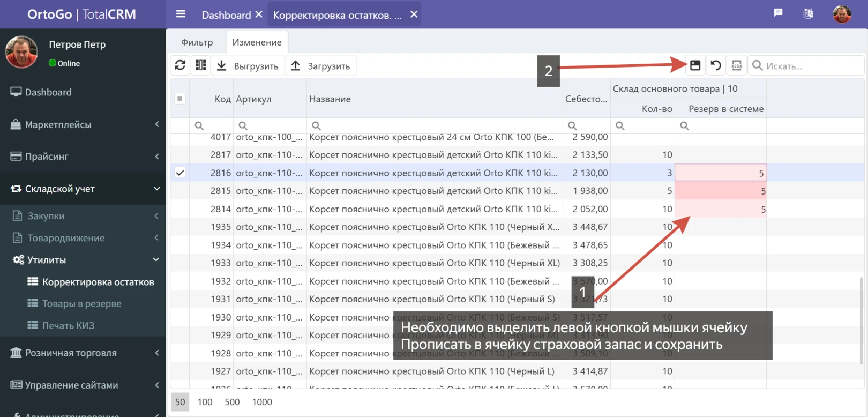Open the hamburger menu icon

coord(181,14)
